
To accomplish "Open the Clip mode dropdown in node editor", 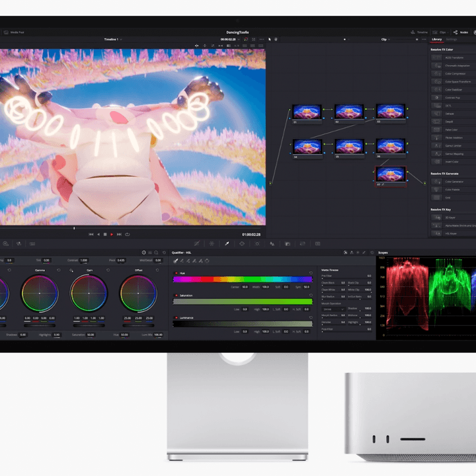I will point(385,40).
